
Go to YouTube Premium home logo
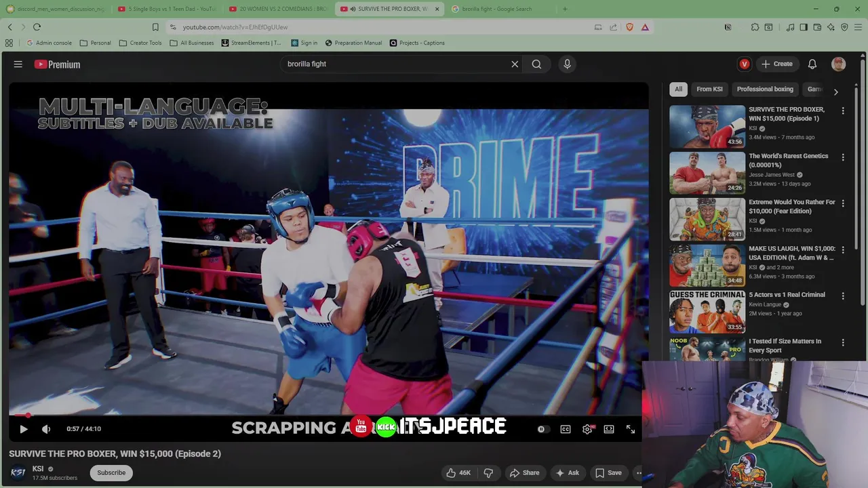pyautogui.click(x=58, y=64)
